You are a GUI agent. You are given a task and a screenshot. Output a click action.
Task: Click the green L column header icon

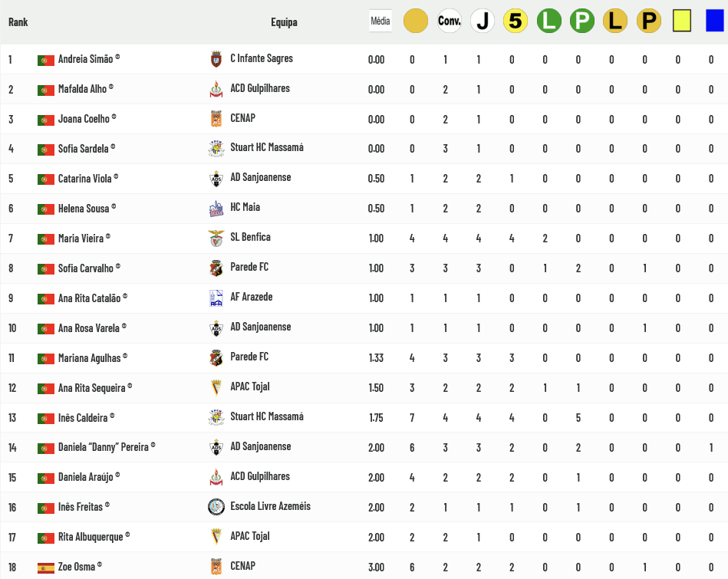548,21
